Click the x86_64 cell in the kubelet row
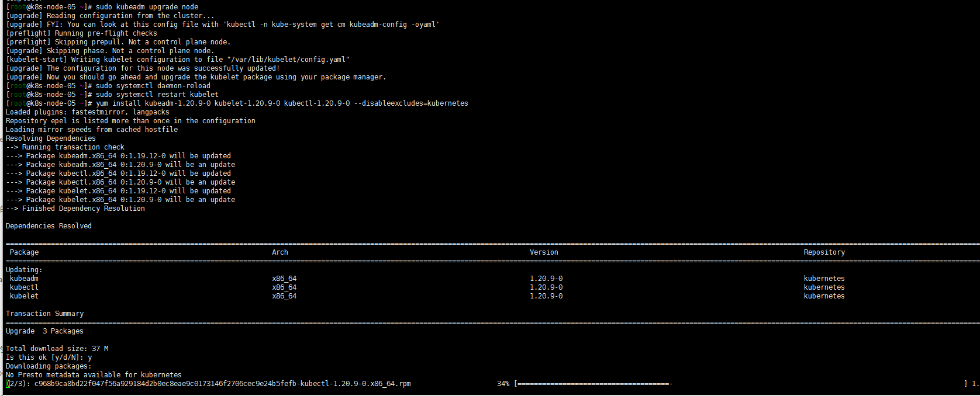 pos(284,296)
